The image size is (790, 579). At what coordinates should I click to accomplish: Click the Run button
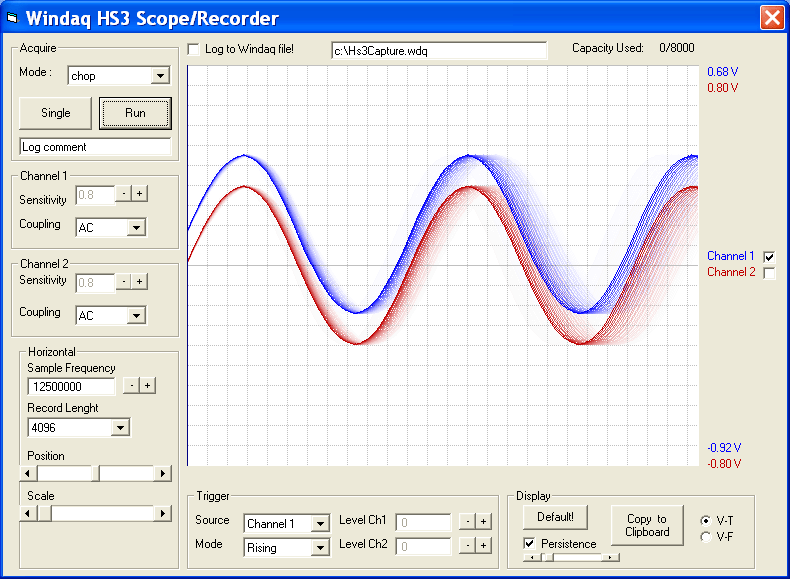[x=135, y=113]
